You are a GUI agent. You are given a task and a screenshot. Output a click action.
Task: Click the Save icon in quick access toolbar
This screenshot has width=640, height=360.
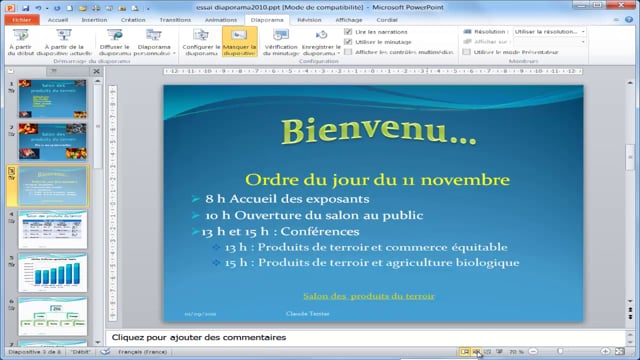click(25, 8)
